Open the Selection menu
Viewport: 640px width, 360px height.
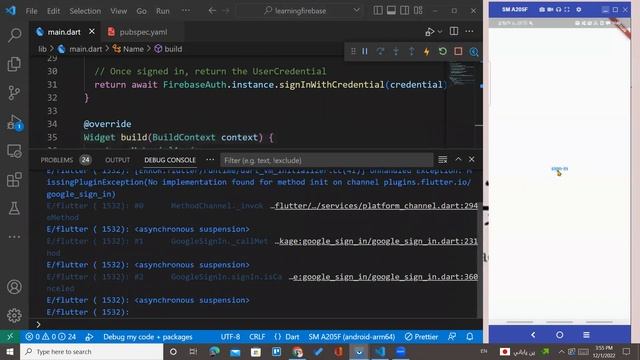coord(85,11)
